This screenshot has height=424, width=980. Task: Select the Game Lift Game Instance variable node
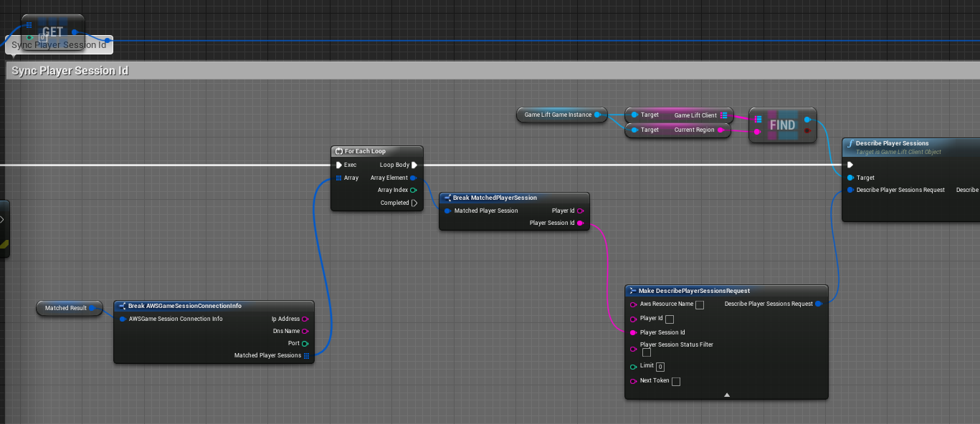click(x=558, y=115)
